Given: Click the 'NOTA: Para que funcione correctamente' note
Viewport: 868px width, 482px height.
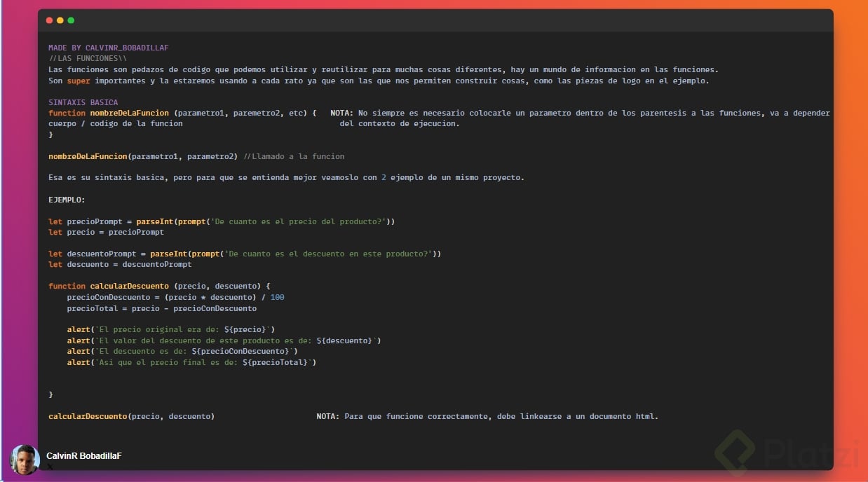Looking at the screenshot, I should [487, 416].
